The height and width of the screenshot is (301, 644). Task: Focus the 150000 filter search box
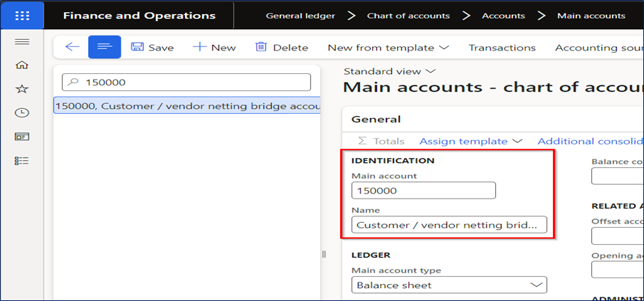click(x=186, y=82)
